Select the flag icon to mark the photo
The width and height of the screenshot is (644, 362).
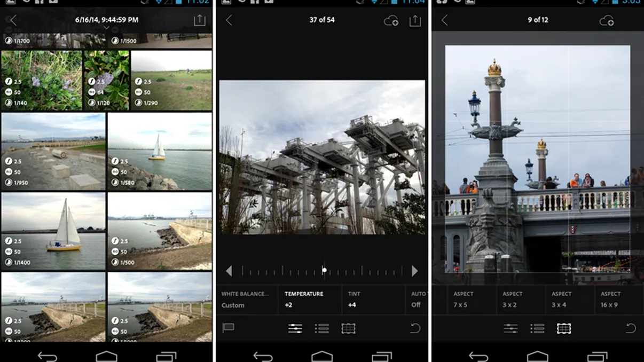point(229,328)
